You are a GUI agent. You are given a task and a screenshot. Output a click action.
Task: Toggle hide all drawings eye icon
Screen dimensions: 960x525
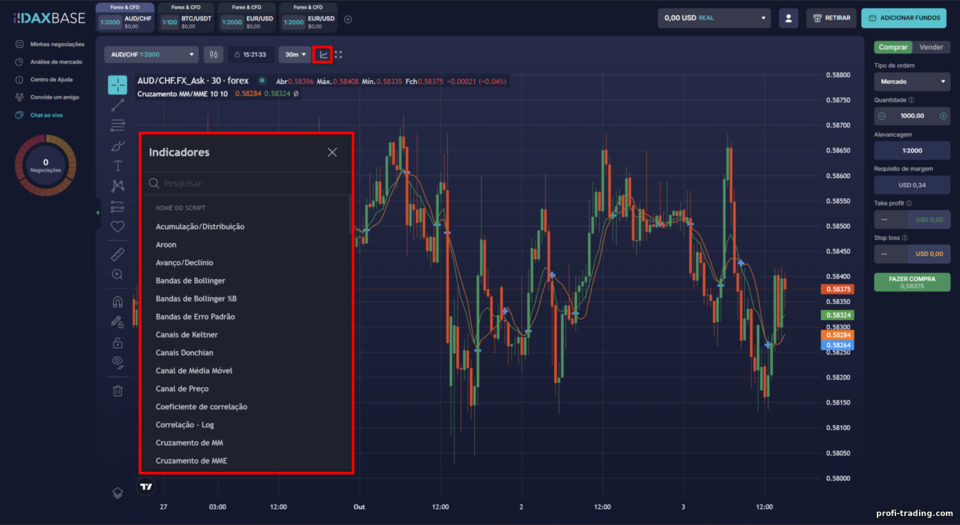(x=118, y=363)
